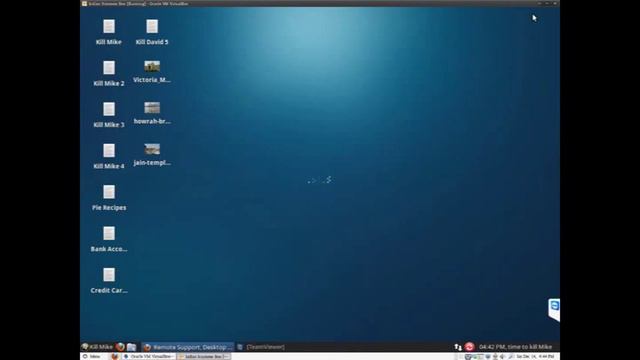Screen dimensions: 640x360
Task: Open the Kill Mike menu in guest panel
Action: pos(97,347)
